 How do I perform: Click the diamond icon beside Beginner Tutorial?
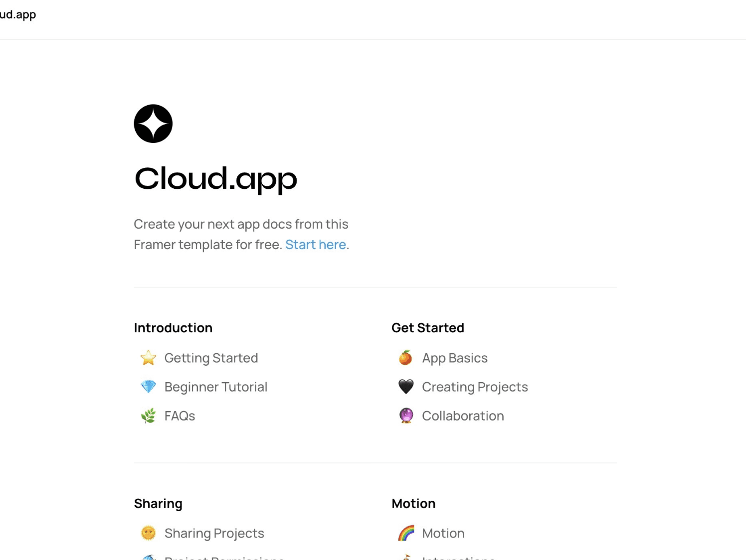tap(148, 387)
